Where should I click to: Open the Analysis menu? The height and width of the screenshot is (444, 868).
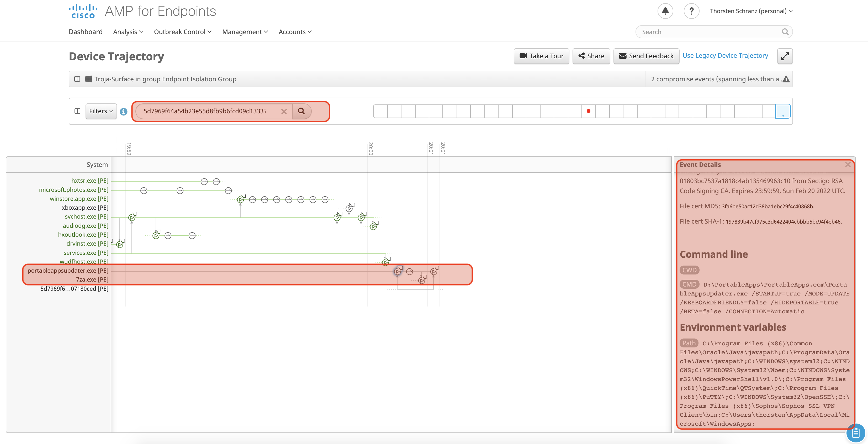tap(128, 32)
